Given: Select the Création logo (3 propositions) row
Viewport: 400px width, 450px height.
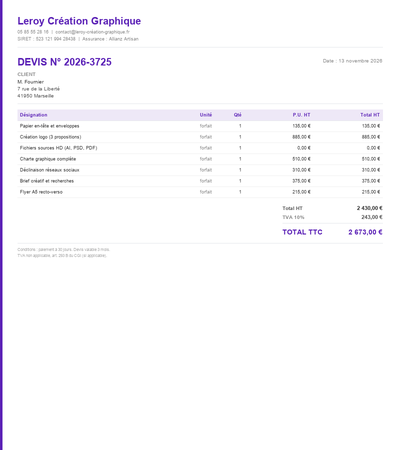Looking at the screenshot, I should click(200, 137).
